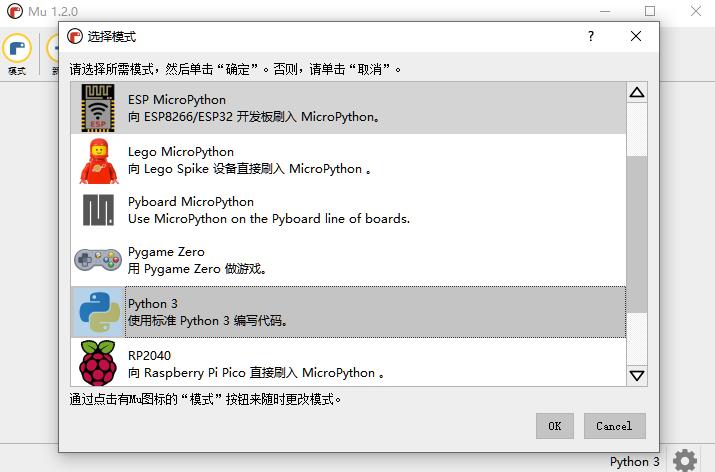Click the Pygame Zero gamepad icon
715x472 pixels.
point(98,260)
